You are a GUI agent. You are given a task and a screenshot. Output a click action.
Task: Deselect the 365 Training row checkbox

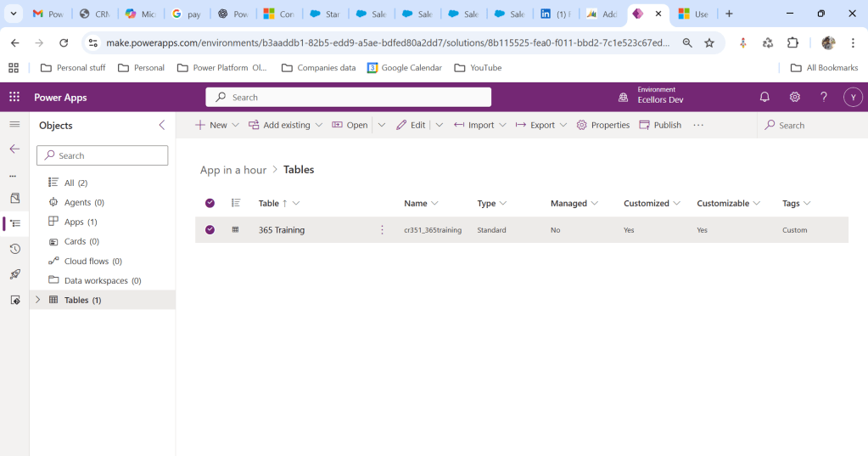pos(210,230)
